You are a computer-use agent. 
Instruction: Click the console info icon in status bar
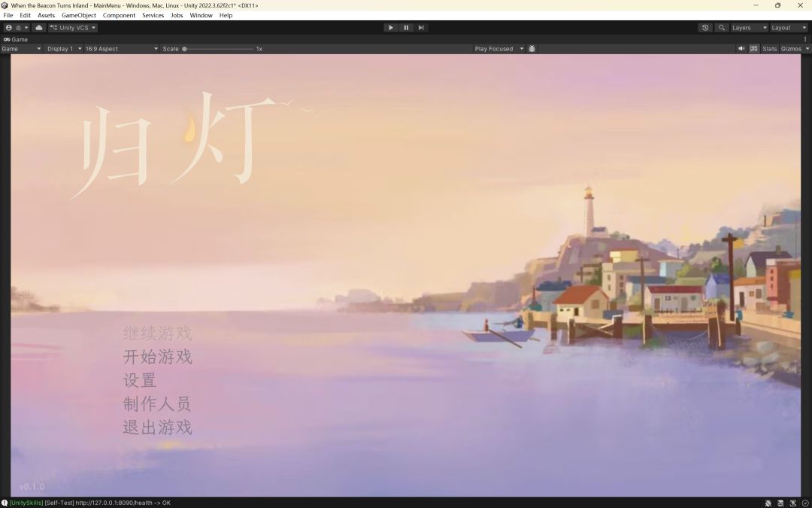point(5,503)
